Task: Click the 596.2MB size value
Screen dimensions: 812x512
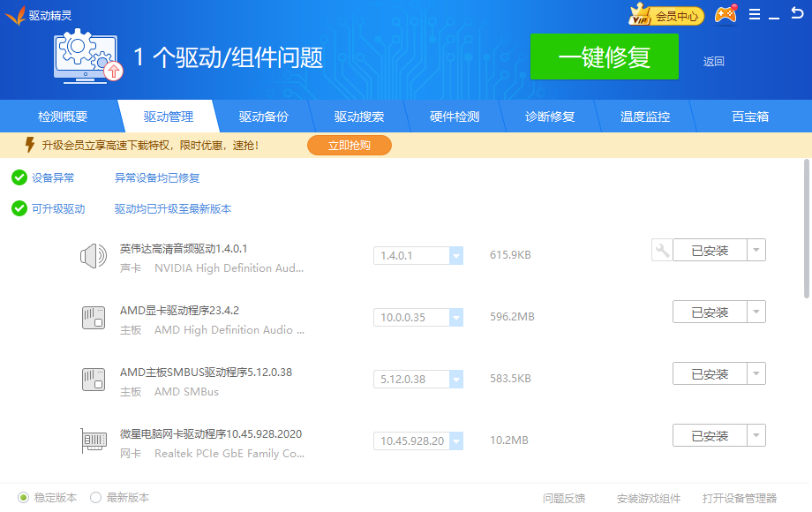Action: tap(512, 316)
